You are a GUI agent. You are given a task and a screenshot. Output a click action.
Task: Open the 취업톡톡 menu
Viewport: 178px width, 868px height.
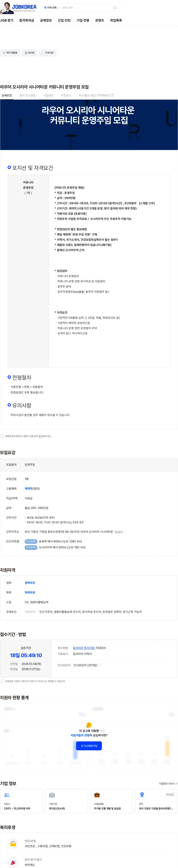point(116,21)
